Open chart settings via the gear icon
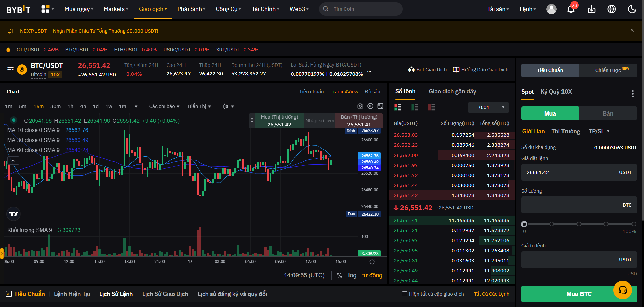Viewport: 644px width, 307px height. [x=370, y=106]
